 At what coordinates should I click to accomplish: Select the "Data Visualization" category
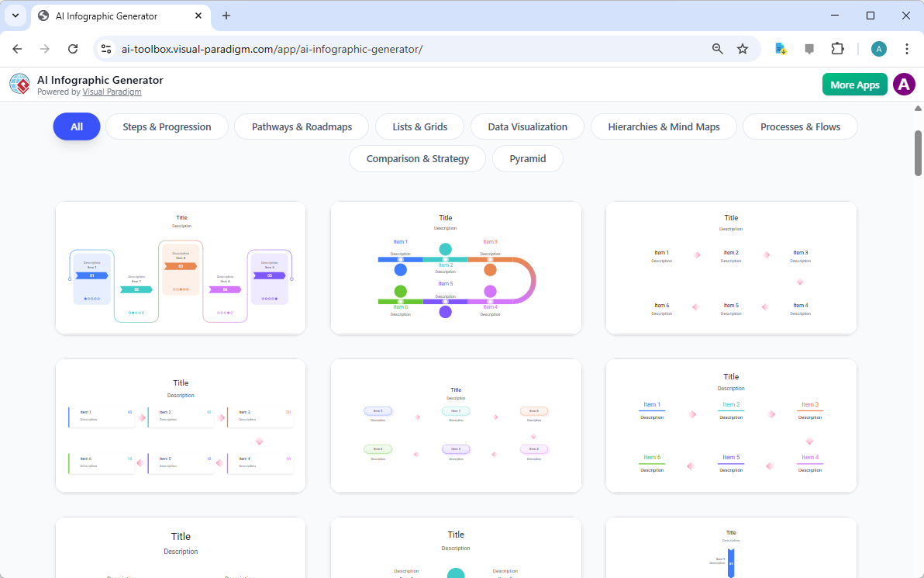point(527,126)
